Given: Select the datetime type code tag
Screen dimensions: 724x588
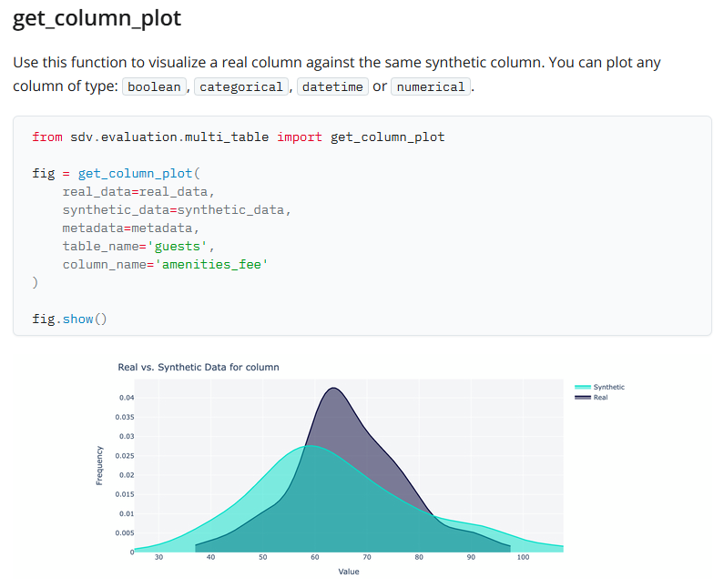Looking at the screenshot, I should click(332, 87).
